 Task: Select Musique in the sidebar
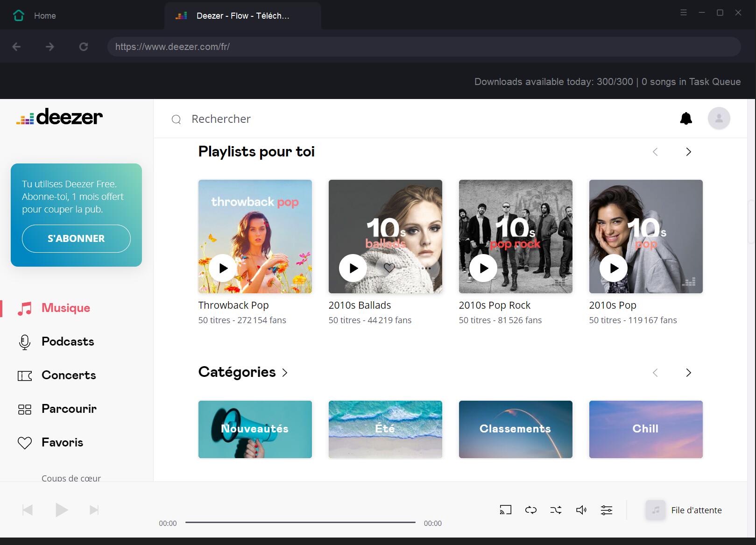[x=66, y=308]
